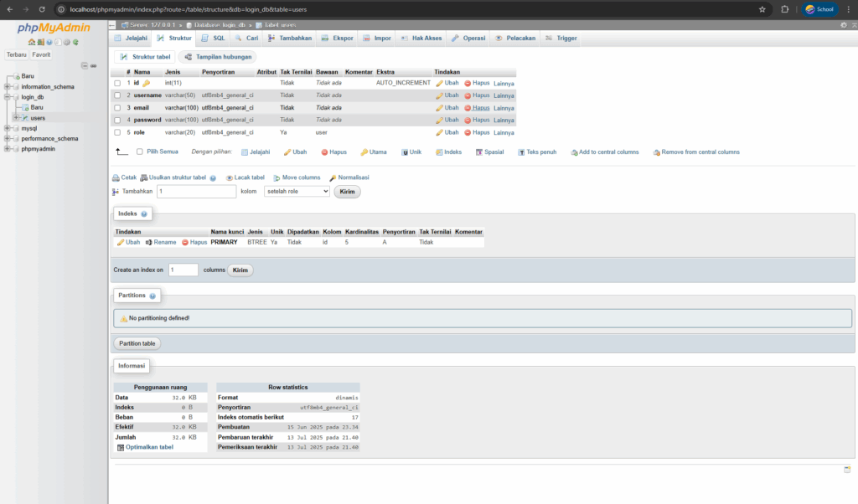858x504 pixels.
Task: Click the browser address bar URL
Action: (x=189, y=9)
